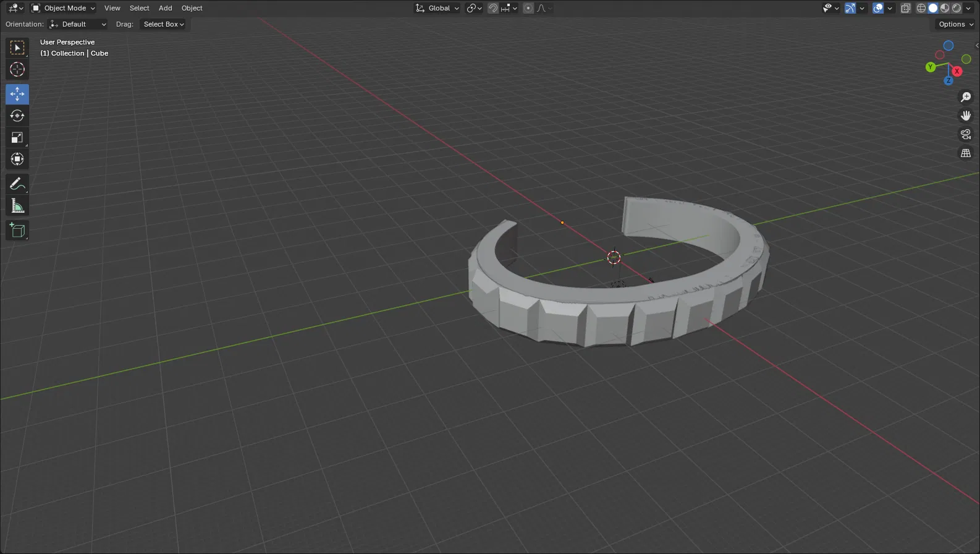
Task: Pick the Rotate tool
Action: click(x=17, y=116)
